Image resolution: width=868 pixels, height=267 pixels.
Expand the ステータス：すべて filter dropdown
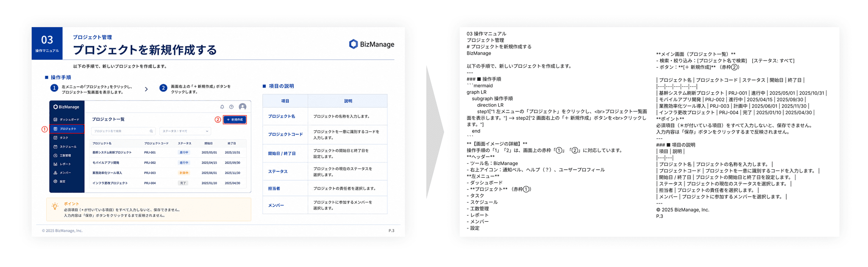coord(185,131)
